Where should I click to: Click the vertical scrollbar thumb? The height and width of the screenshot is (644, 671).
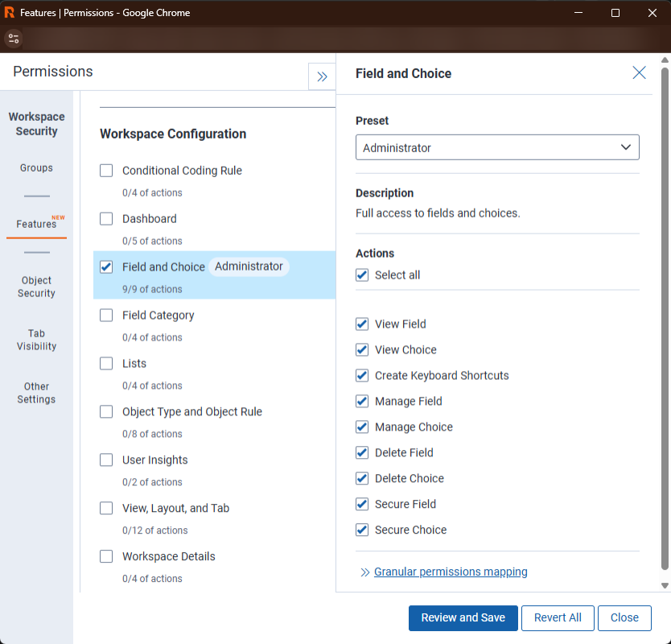pyautogui.click(x=665, y=319)
